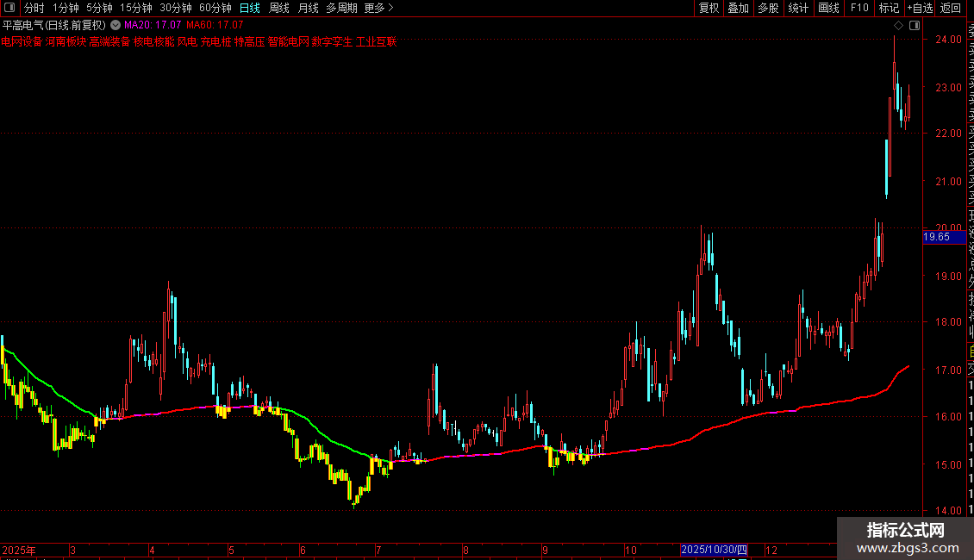Viewport: 974px width, 560px height.
Task: Click the diamond marker icon
Action: pyautogui.click(x=898, y=26)
